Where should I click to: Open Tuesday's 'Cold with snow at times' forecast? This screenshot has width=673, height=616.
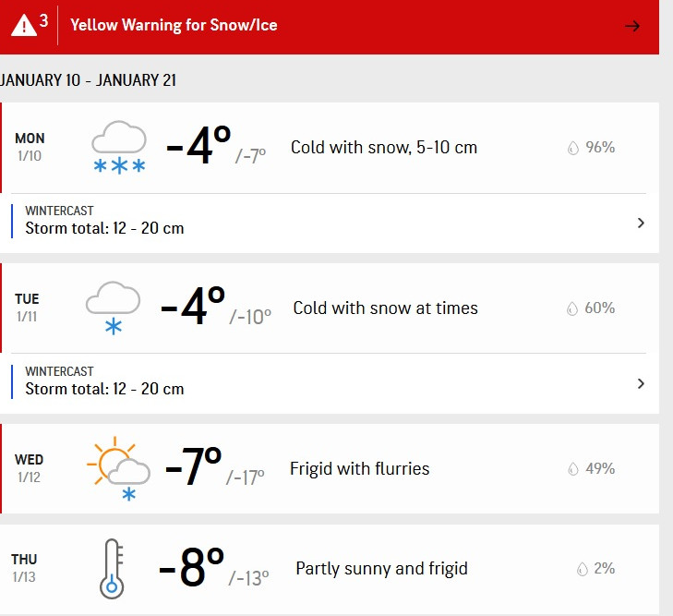point(385,308)
